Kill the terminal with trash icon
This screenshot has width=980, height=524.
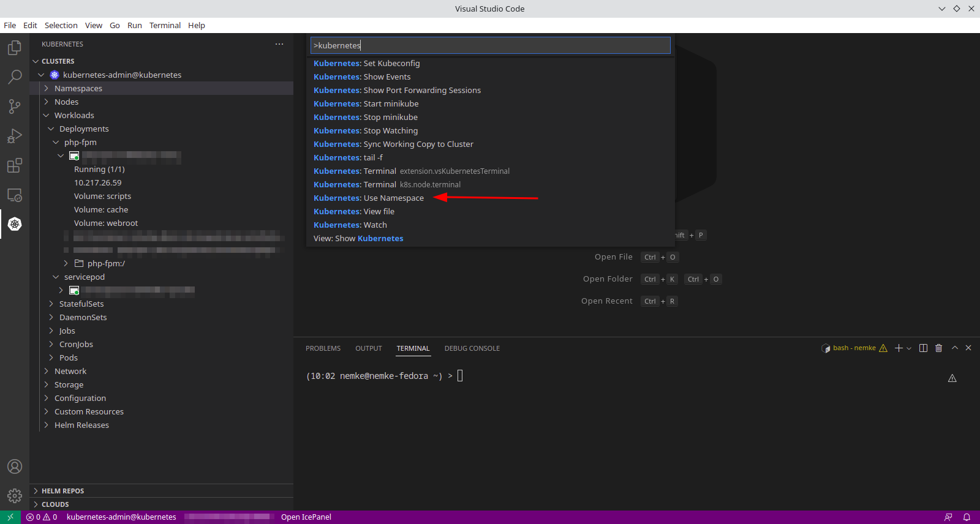click(x=938, y=348)
